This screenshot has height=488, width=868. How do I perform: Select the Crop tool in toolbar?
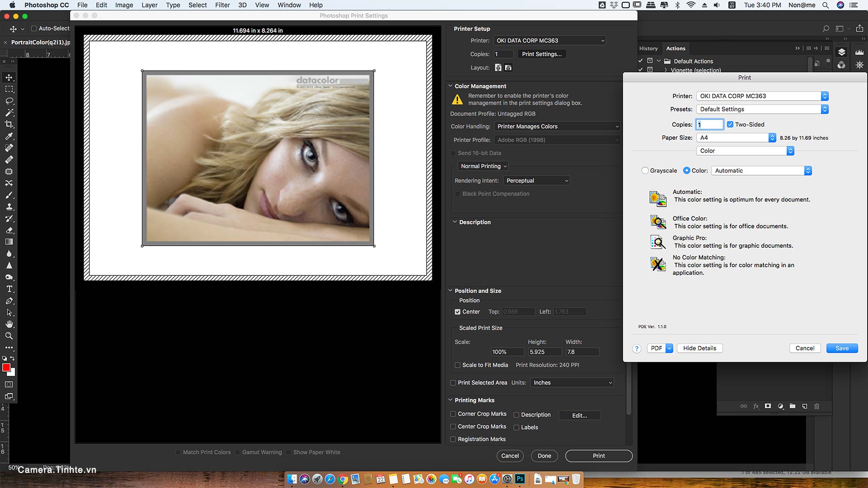[9, 125]
